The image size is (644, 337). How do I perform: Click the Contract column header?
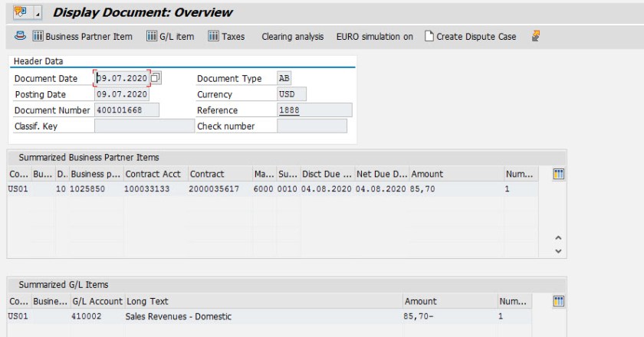(x=220, y=174)
